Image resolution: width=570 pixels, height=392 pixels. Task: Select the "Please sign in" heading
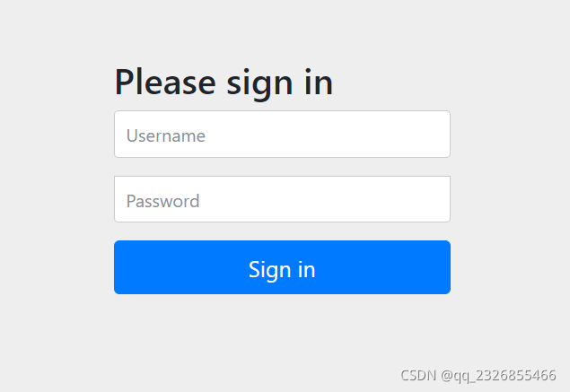[224, 83]
